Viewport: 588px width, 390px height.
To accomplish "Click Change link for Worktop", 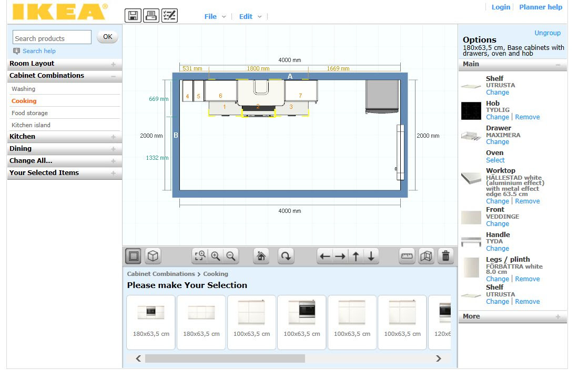I will click(x=497, y=201).
